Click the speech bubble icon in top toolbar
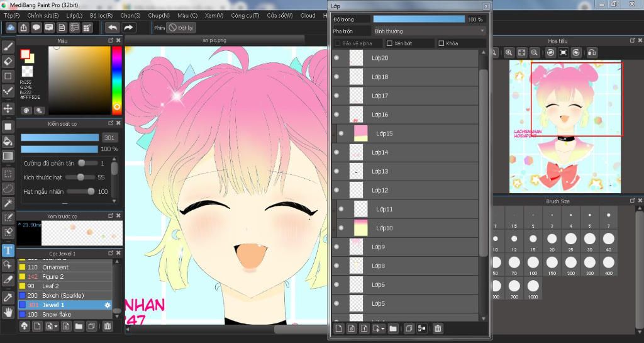 pos(36,28)
